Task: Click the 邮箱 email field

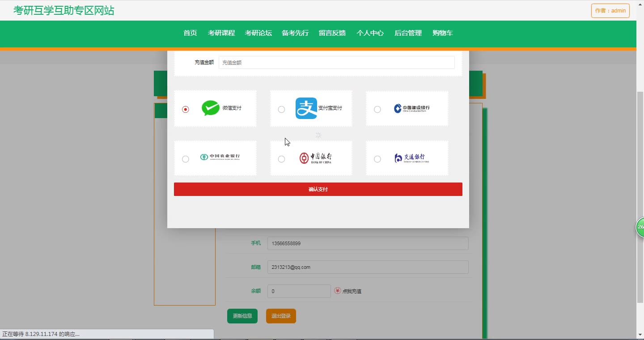Action: 368,267
